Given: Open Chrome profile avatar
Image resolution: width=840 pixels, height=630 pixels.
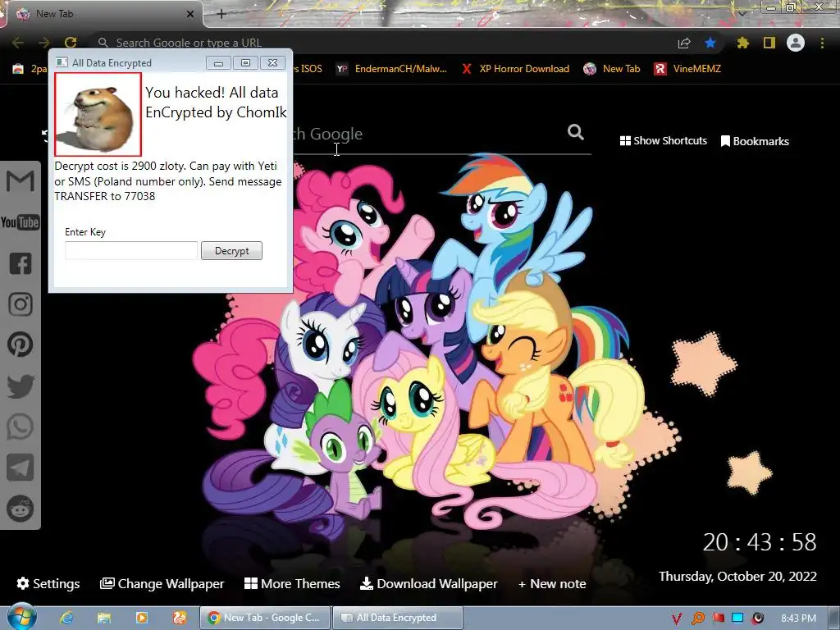Looking at the screenshot, I should coord(796,43).
